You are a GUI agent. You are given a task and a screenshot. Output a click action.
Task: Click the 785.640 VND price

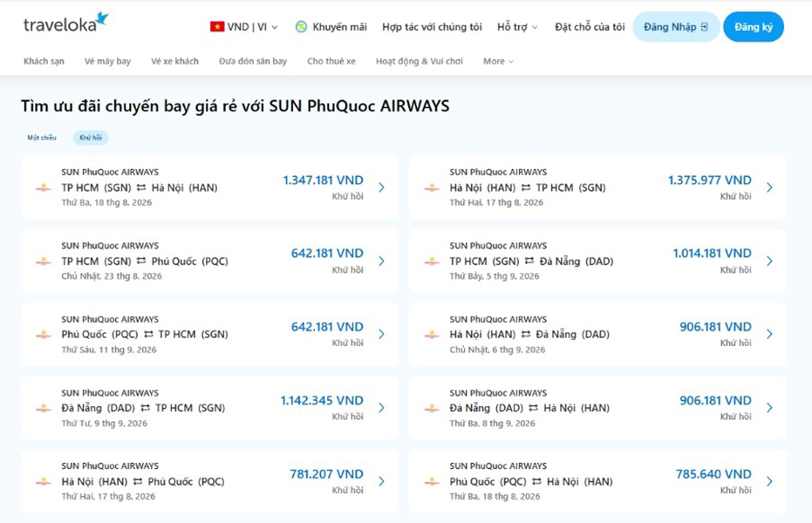click(x=713, y=474)
